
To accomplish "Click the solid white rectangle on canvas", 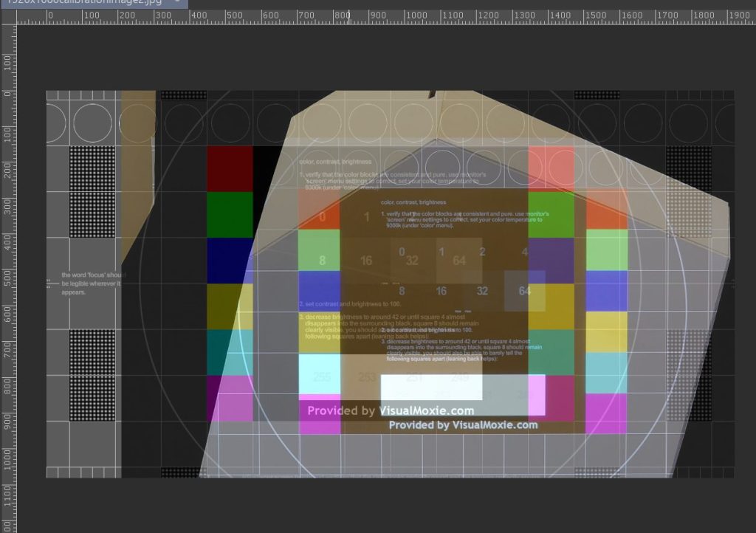I will tap(431, 387).
